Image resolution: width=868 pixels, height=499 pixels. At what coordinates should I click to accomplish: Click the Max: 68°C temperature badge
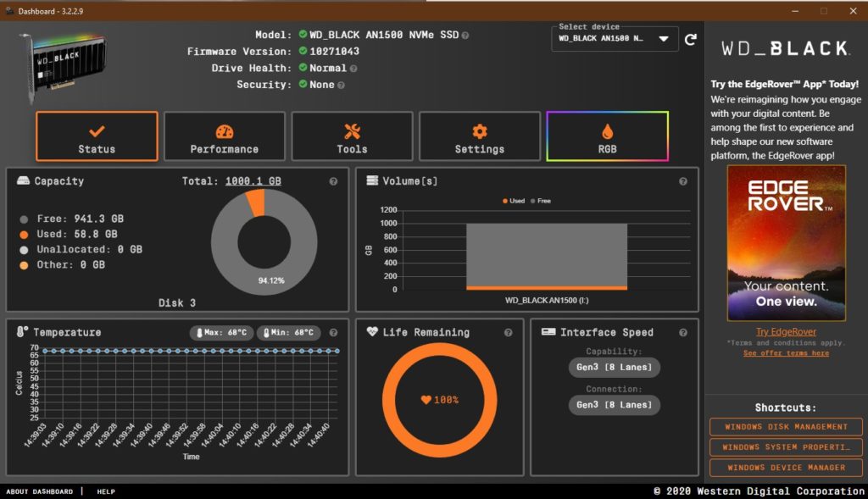coord(222,332)
